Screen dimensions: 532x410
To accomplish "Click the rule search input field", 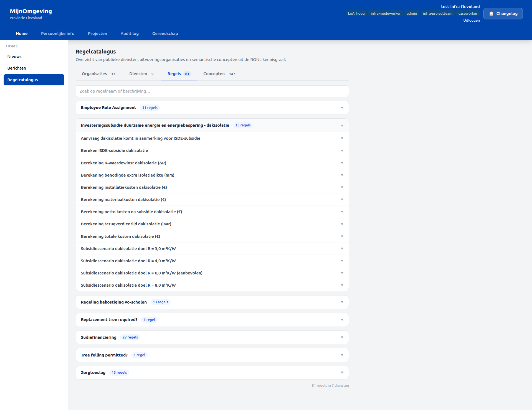I will tap(212, 91).
